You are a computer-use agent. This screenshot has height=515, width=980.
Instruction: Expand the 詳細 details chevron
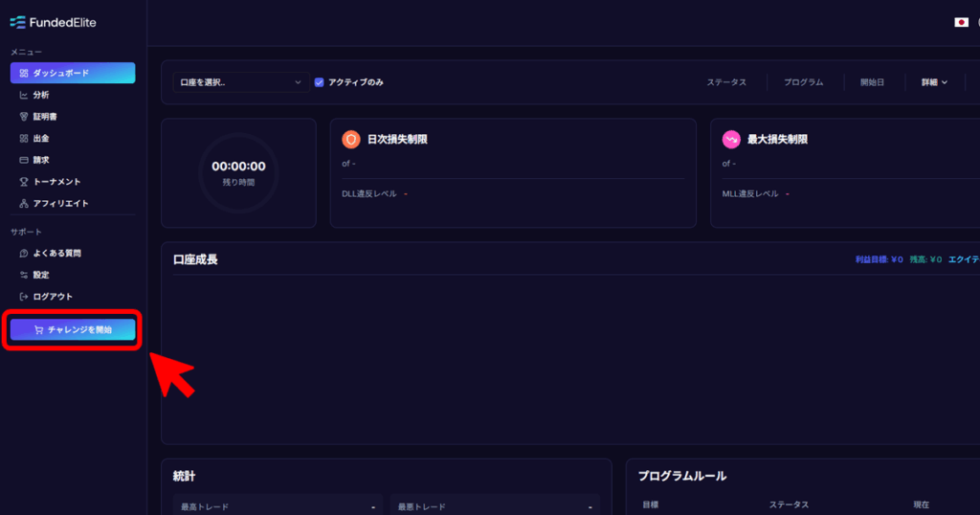944,82
